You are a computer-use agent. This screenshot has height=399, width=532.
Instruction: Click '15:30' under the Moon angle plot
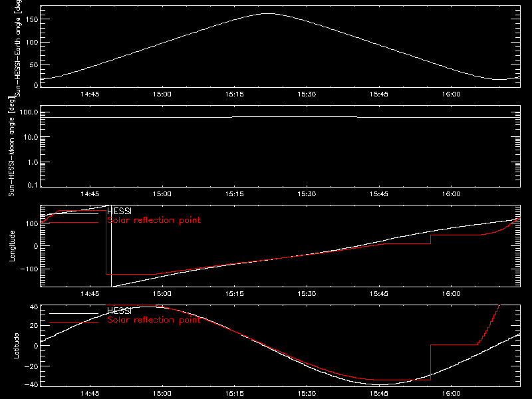(307, 194)
